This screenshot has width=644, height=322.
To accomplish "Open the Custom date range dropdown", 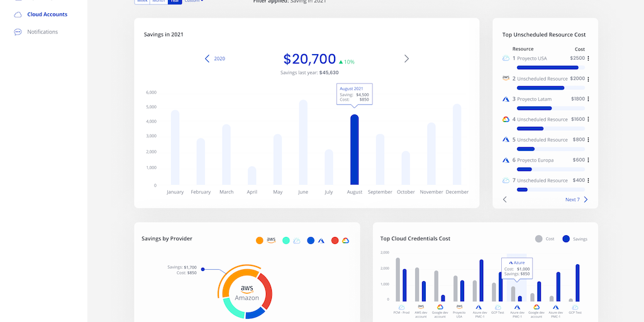I will 193,1.
